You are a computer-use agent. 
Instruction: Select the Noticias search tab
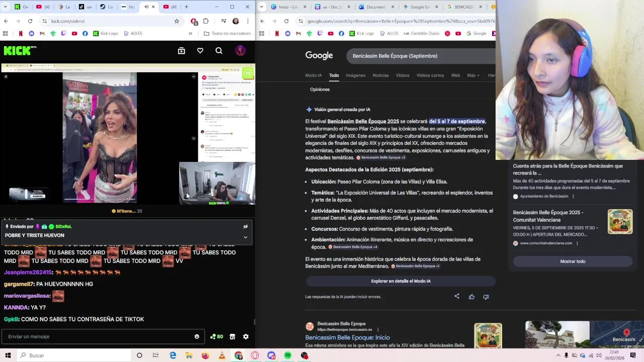coord(381,75)
